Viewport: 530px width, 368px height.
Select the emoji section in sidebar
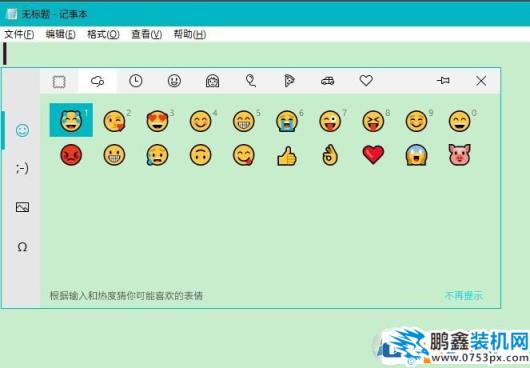[x=22, y=130]
